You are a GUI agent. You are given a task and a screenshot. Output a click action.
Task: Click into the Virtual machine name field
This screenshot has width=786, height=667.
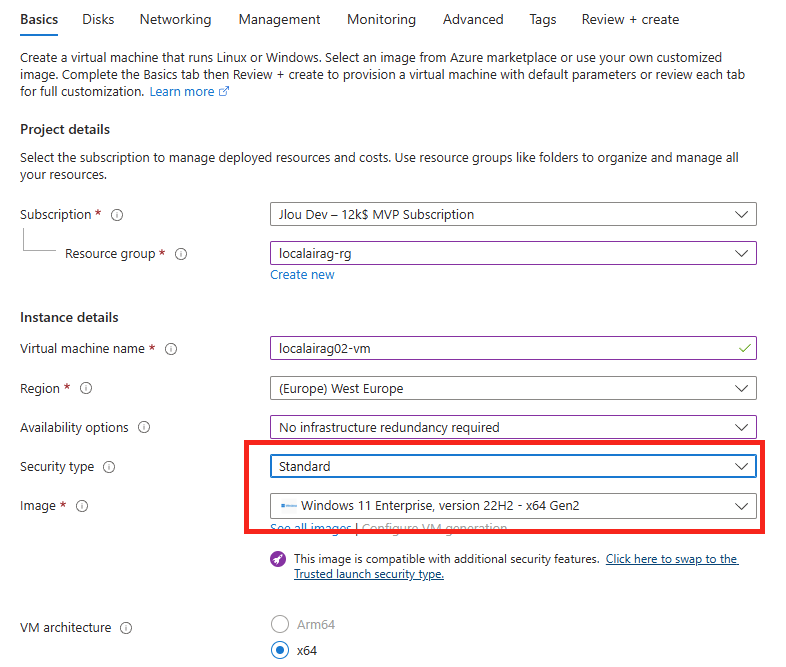pos(513,348)
